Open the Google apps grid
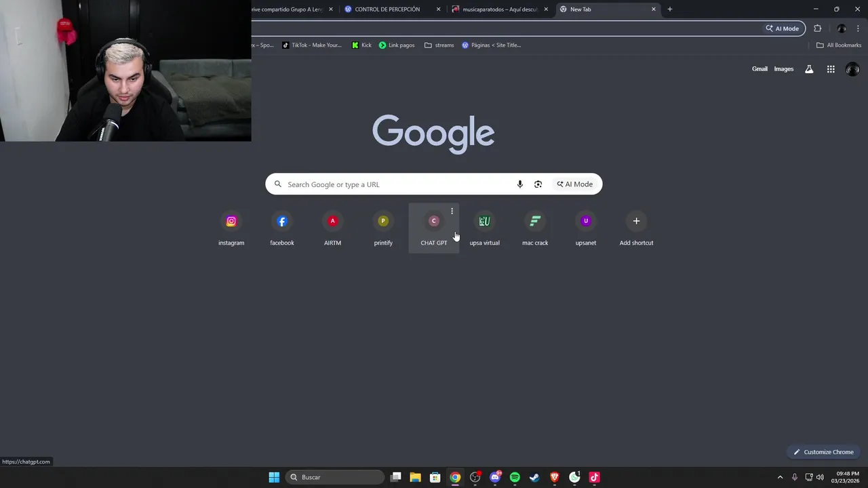Viewport: 868px width, 488px height. pyautogui.click(x=831, y=69)
